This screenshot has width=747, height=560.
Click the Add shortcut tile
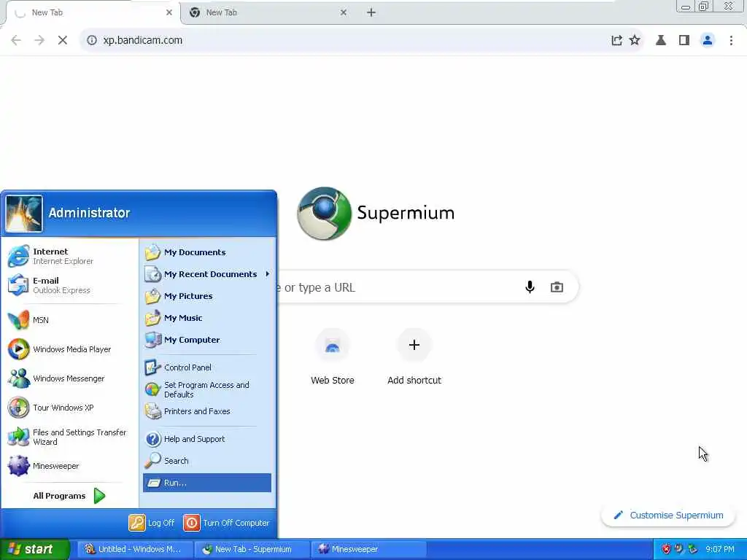(x=414, y=357)
